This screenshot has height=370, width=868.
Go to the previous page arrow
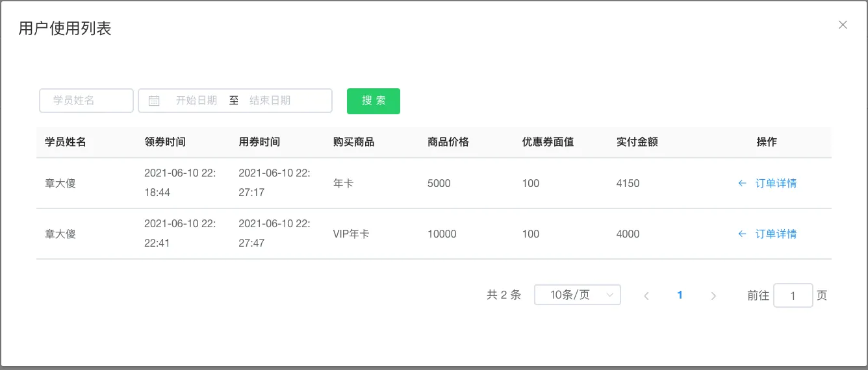click(x=646, y=295)
